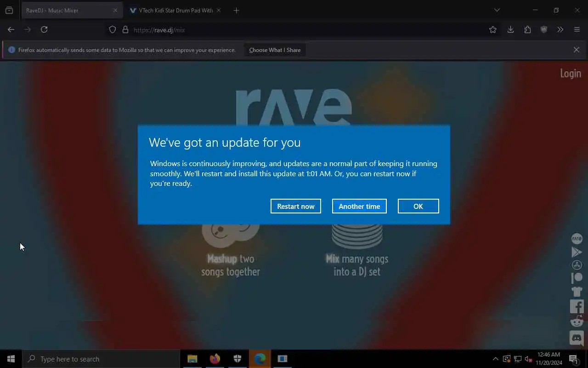View site security padlock info
Viewport: 588px width, 368px height.
click(x=125, y=29)
